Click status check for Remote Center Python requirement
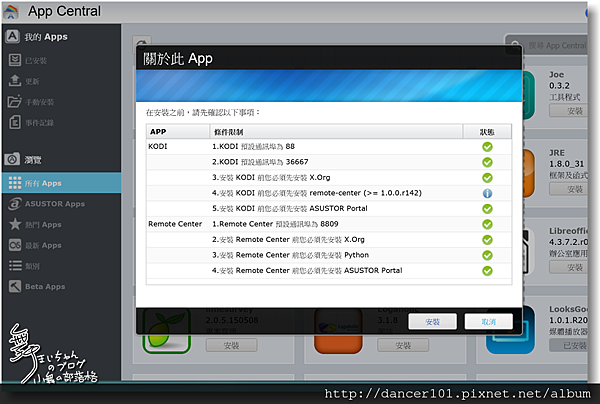Screen dimensions: 600x404 tap(487, 255)
